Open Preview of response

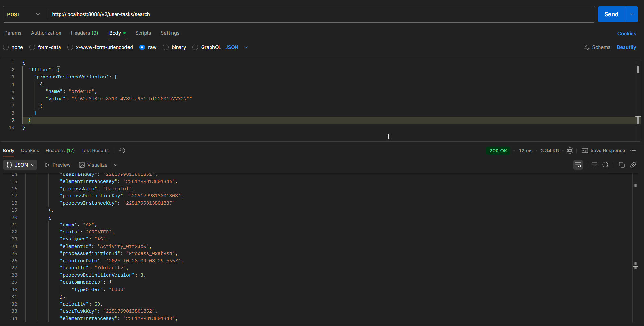58,165
